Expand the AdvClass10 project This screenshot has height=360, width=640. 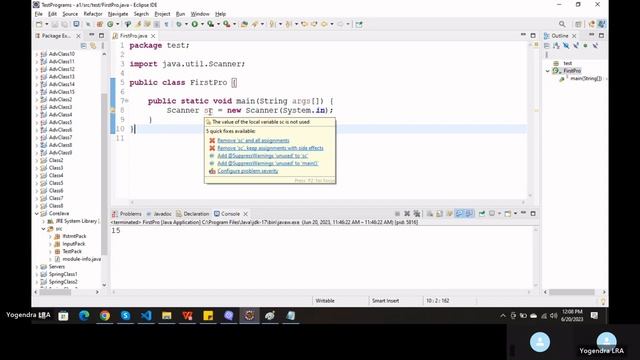click(x=37, y=54)
